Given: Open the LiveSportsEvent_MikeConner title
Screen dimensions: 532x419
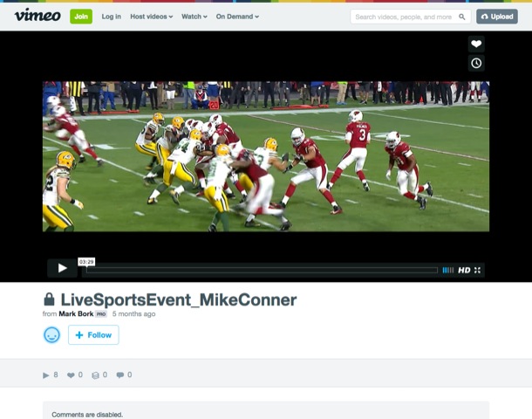Looking at the screenshot, I should point(179,299).
